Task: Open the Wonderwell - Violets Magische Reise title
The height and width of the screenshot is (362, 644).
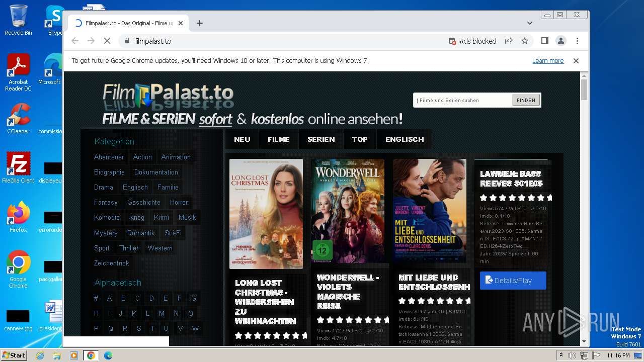Action: (x=348, y=292)
